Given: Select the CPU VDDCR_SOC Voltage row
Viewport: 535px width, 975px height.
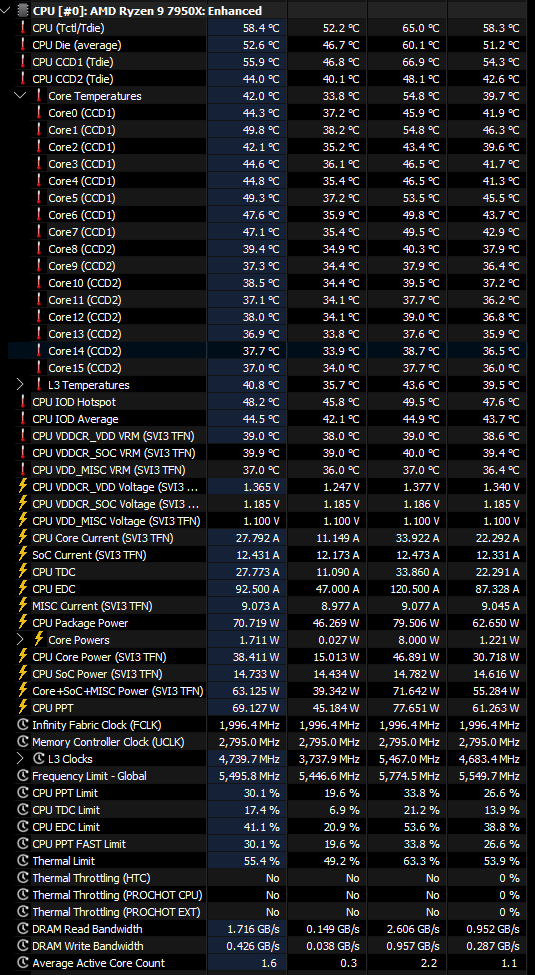Looking at the screenshot, I should [x=268, y=504].
